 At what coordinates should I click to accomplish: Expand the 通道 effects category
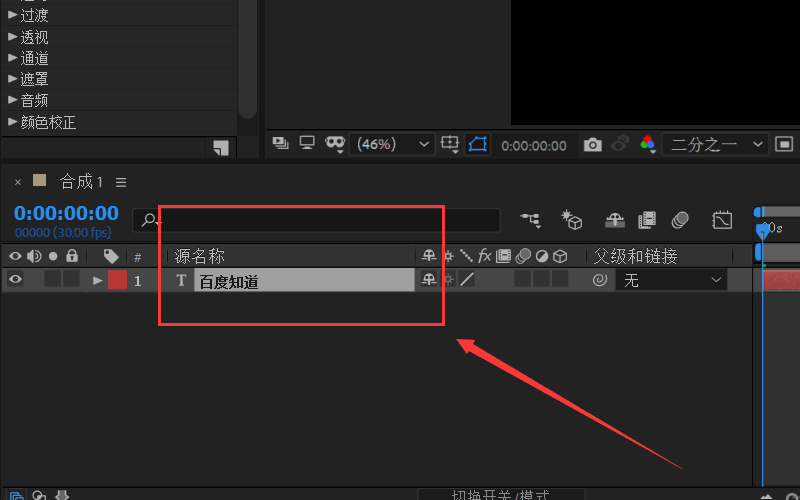(x=13, y=58)
